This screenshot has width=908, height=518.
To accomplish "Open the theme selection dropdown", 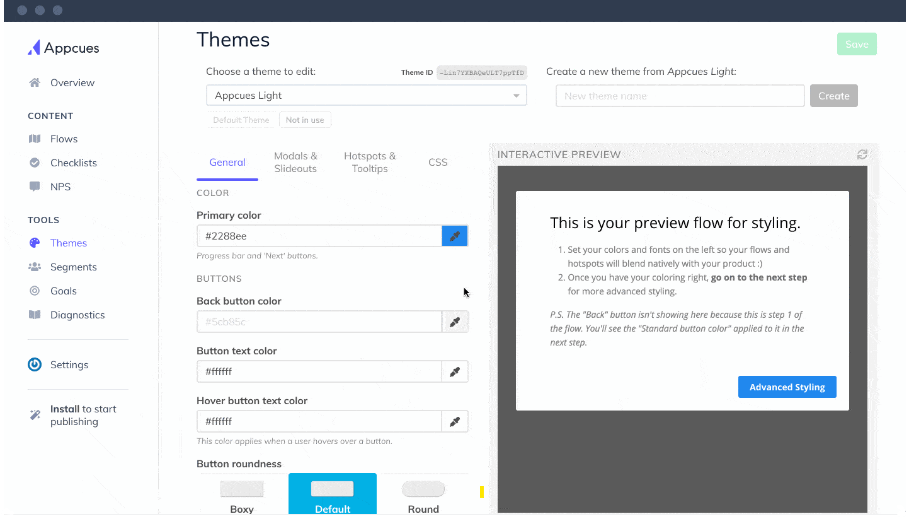I will tap(366, 95).
